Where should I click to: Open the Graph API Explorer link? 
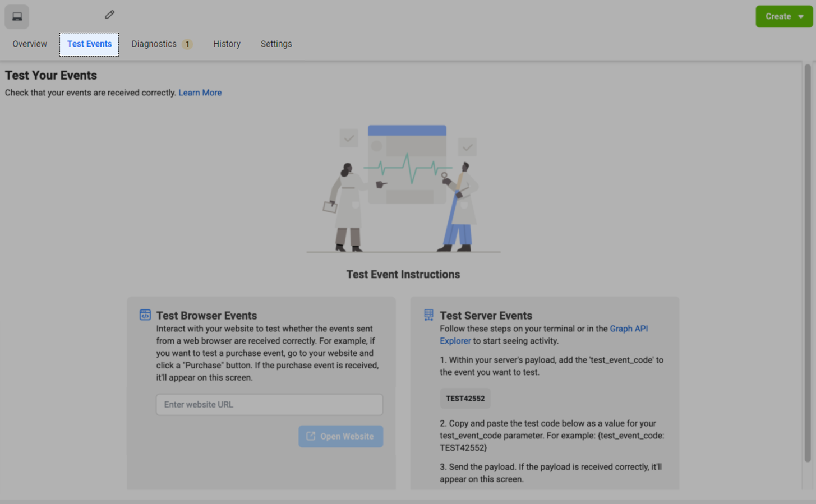628,329
